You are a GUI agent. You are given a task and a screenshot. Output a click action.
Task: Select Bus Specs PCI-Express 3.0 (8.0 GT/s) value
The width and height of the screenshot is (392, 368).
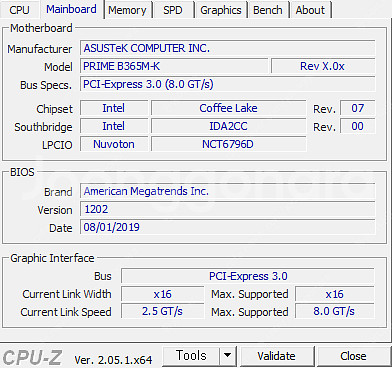tap(227, 84)
